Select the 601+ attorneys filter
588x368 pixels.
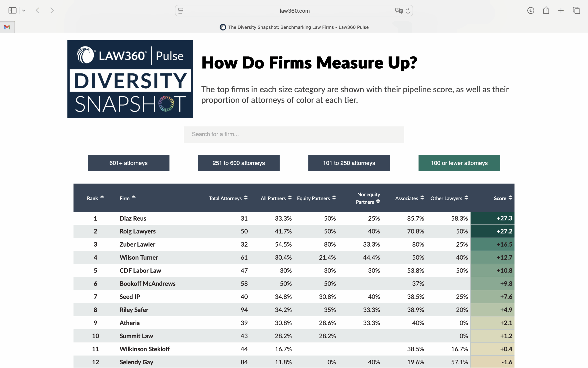click(129, 163)
